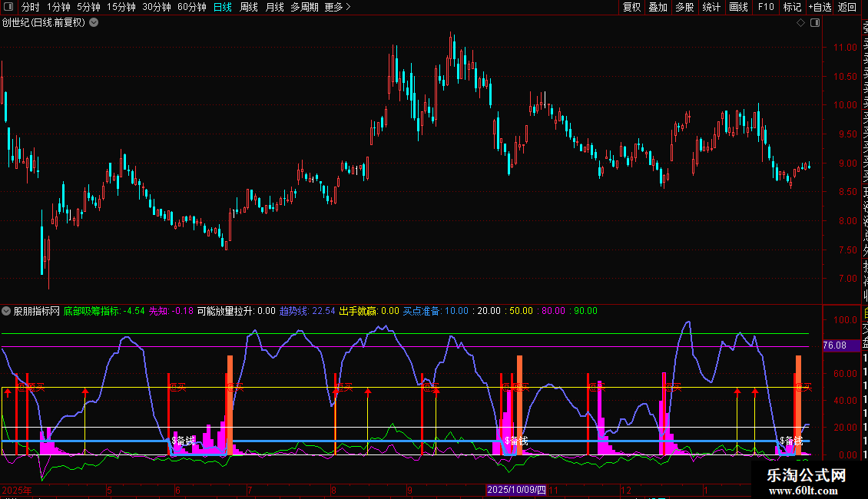Select the 周线 weekly chart tab
The image size is (868, 499).
tap(249, 7)
